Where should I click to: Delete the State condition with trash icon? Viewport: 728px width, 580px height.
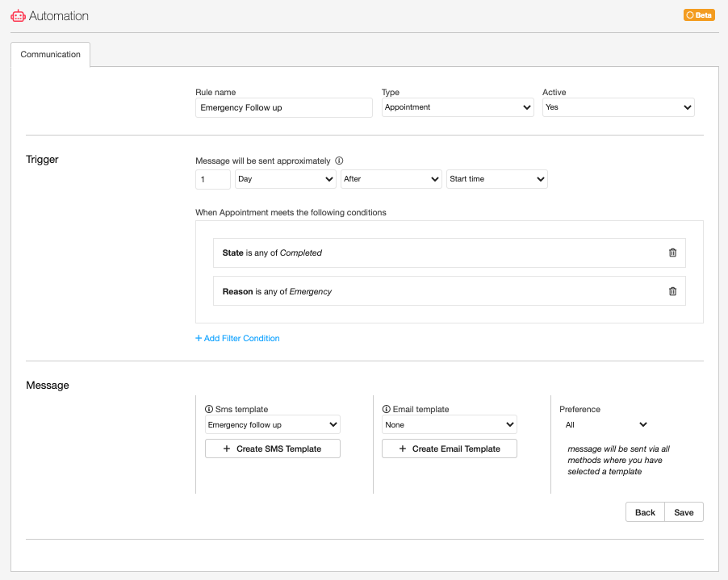pyautogui.click(x=672, y=252)
